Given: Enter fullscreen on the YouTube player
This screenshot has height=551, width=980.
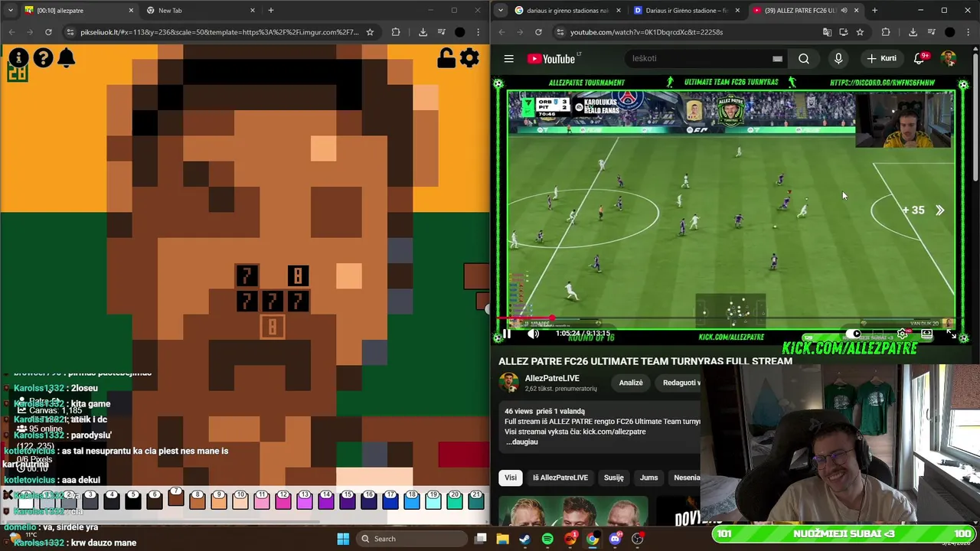Looking at the screenshot, I should click(951, 334).
